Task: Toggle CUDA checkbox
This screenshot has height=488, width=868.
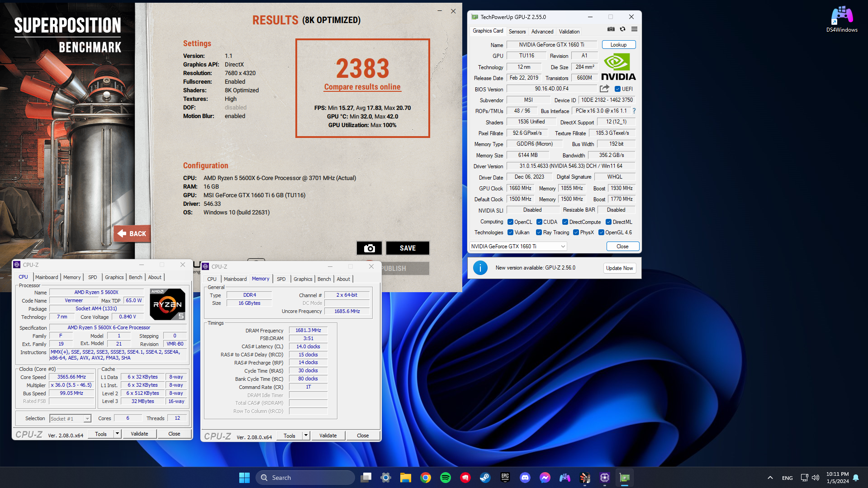Action: (539, 222)
